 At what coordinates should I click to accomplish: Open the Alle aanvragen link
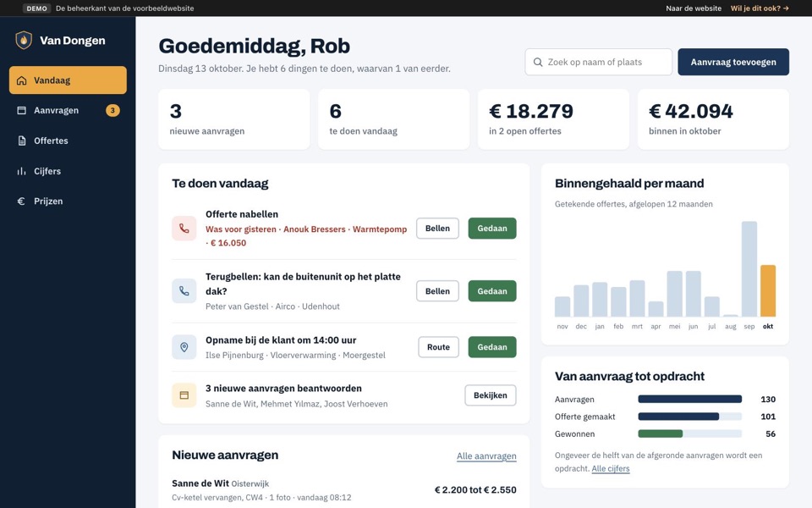[486, 456]
